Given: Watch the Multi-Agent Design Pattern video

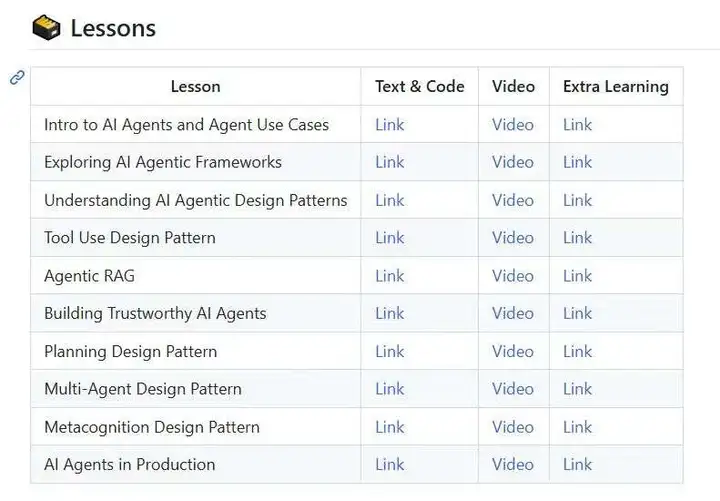Looking at the screenshot, I should pos(513,389).
